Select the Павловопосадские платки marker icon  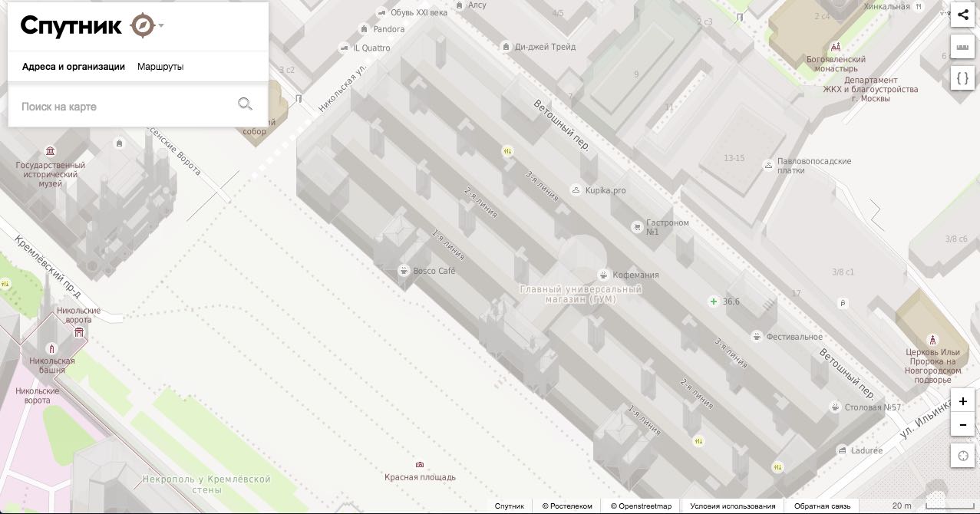[x=768, y=166]
